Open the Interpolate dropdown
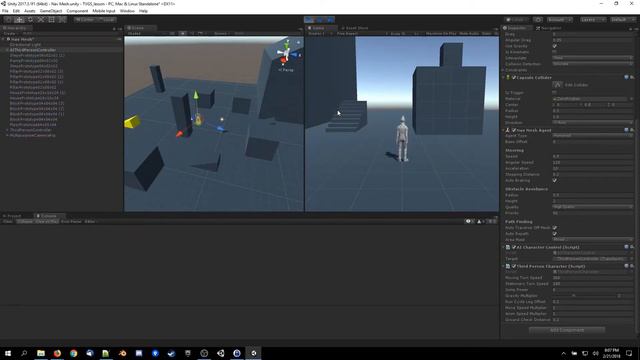The image size is (640, 360). point(593,58)
